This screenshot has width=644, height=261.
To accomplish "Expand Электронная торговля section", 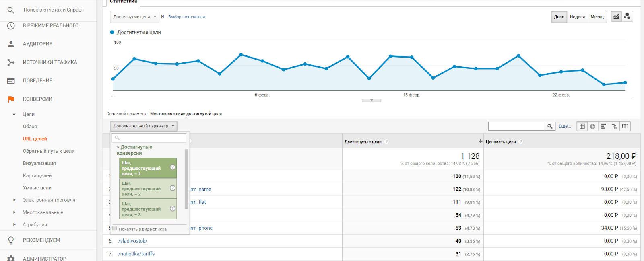I will coord(14,200).
